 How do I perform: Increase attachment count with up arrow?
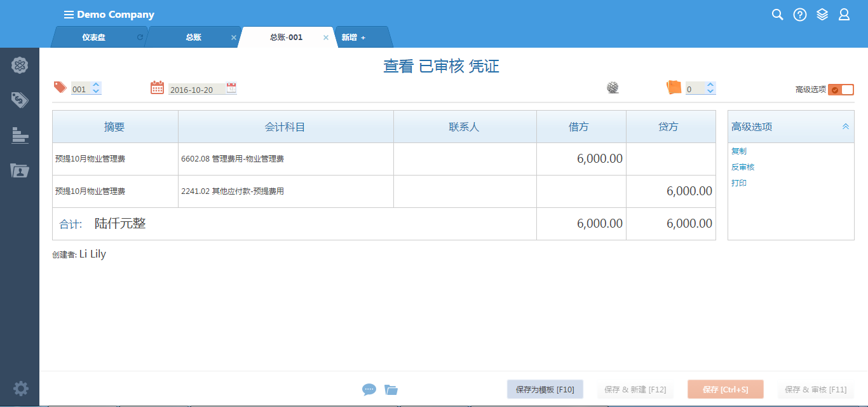pos(710,85)
